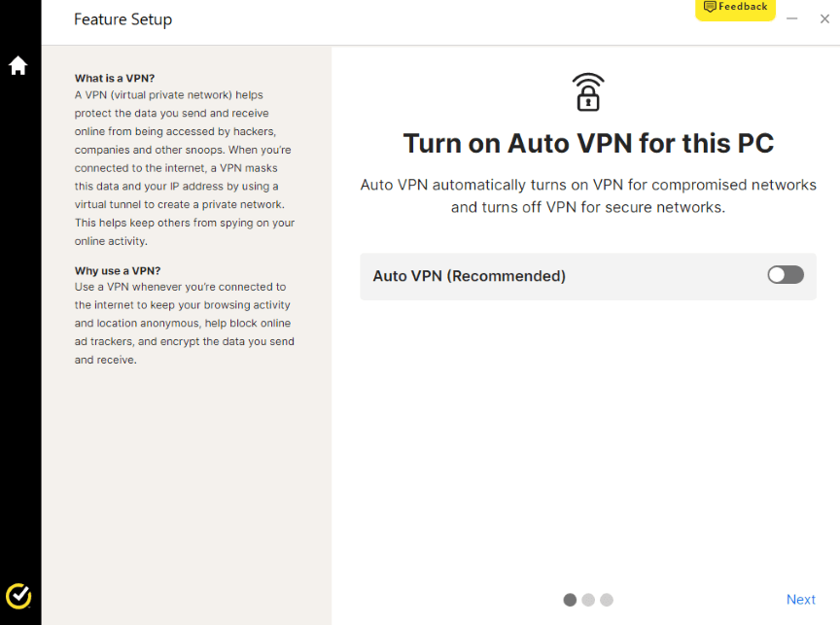The image size is (840, 625).
Task: Click the "Turn on Auto VPN" headline
Action: 588,144
